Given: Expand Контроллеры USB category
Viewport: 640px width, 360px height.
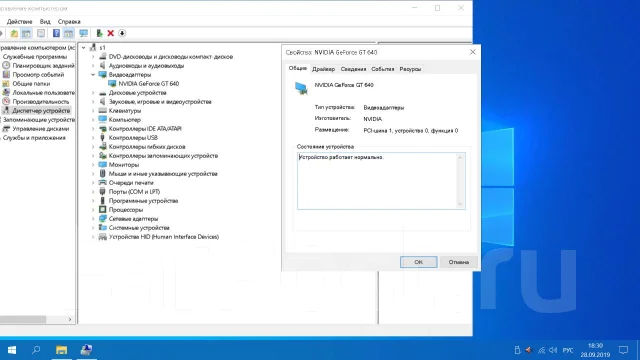Looking at the screenshot, I should [x=93, y=138].
